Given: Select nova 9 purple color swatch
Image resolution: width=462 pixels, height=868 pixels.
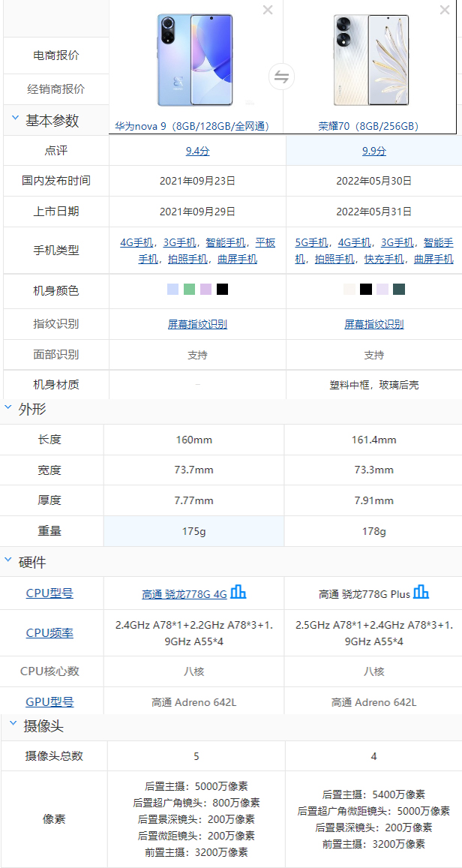Looking at the screenshot, I should click(205, 289).
